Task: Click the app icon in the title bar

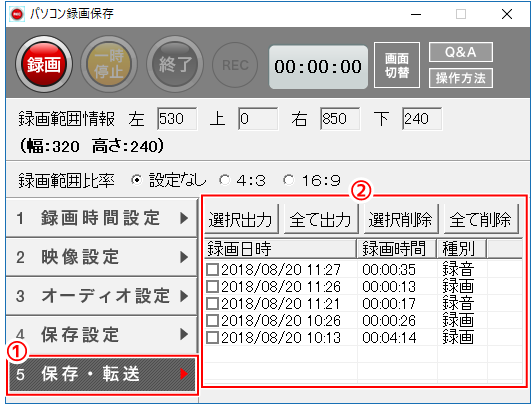Action: pyautogui.click(x=17, y=14)
